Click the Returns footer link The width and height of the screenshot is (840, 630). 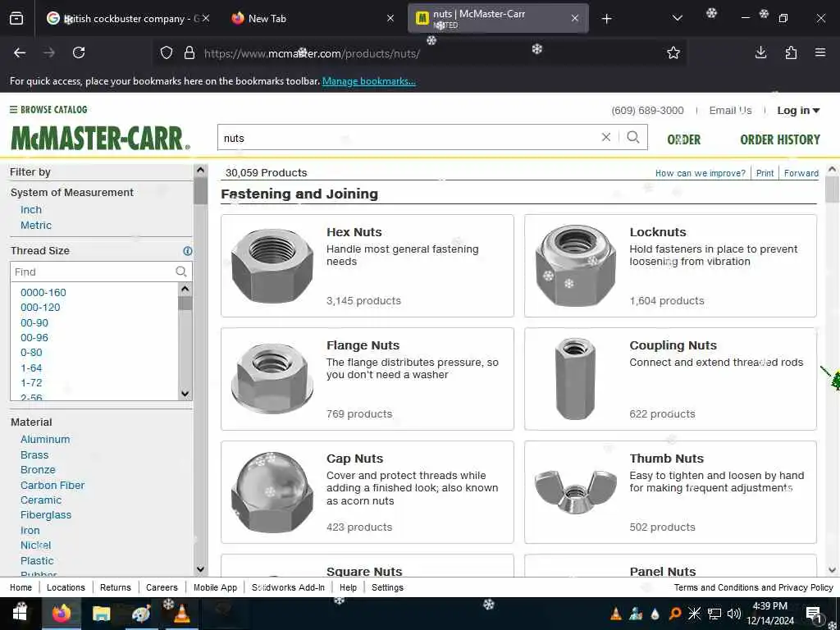point(115,587)
